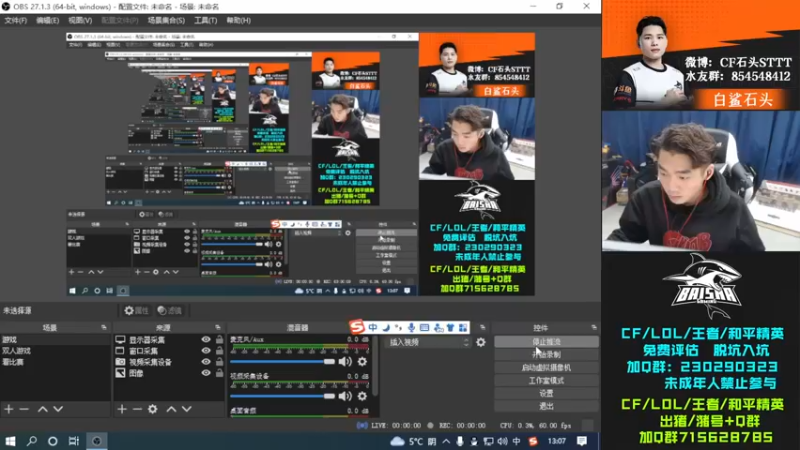
Task: Add a new scene with plus icon
Action: 9,409
